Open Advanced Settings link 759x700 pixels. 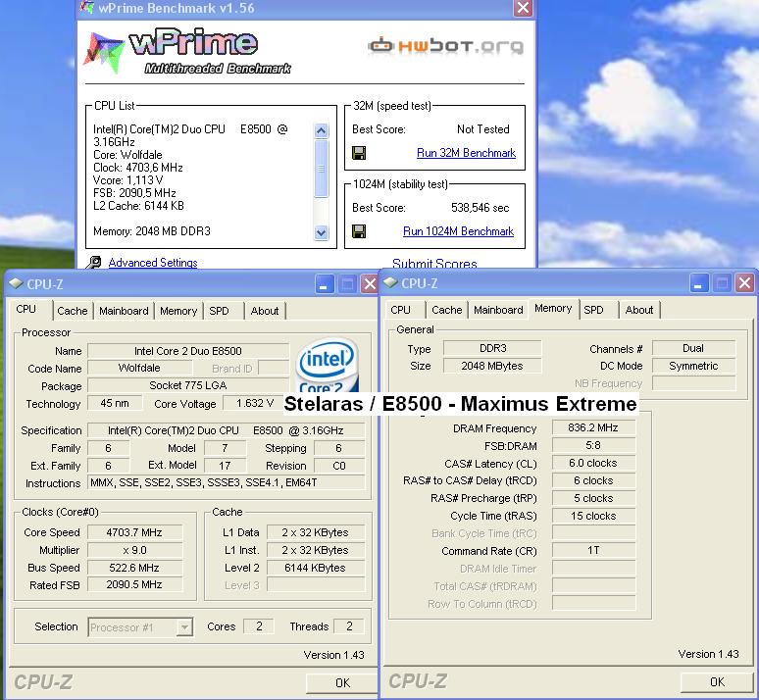pyautogui.click(x=153, y=263)
